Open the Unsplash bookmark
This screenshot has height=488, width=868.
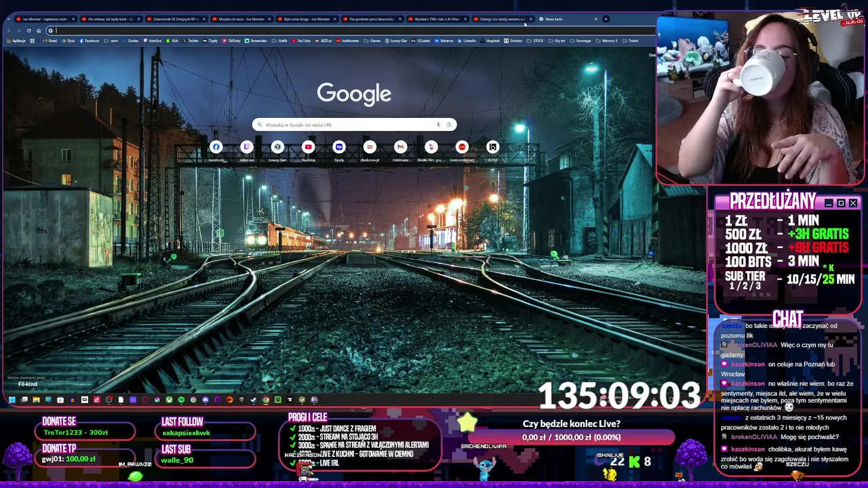[490, 41]
